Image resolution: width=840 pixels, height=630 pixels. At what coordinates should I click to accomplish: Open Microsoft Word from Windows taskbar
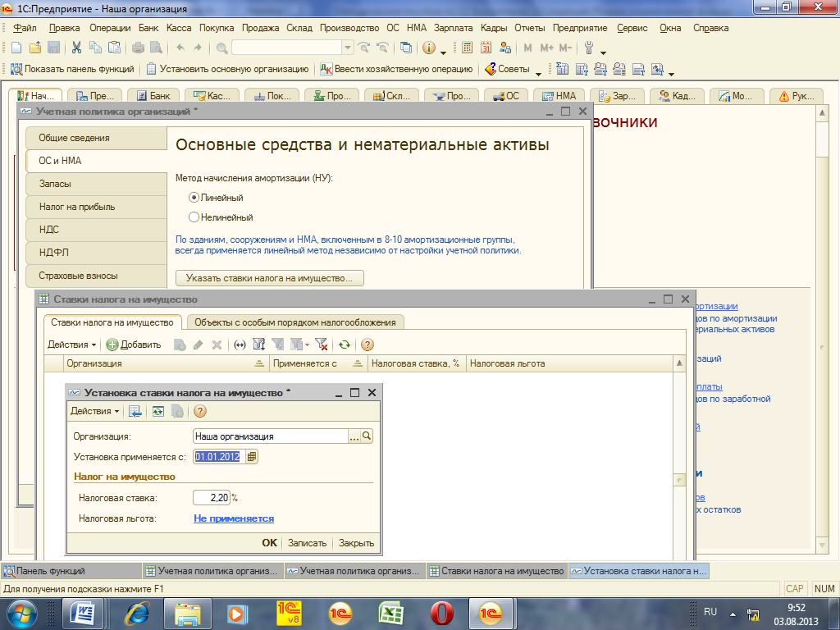(x=84, y=614)
